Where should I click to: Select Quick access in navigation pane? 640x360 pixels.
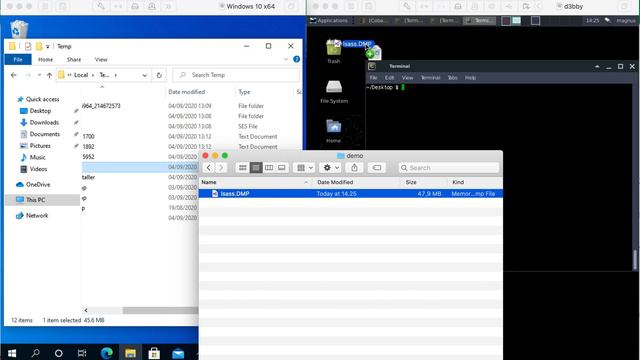click(42, 99)
